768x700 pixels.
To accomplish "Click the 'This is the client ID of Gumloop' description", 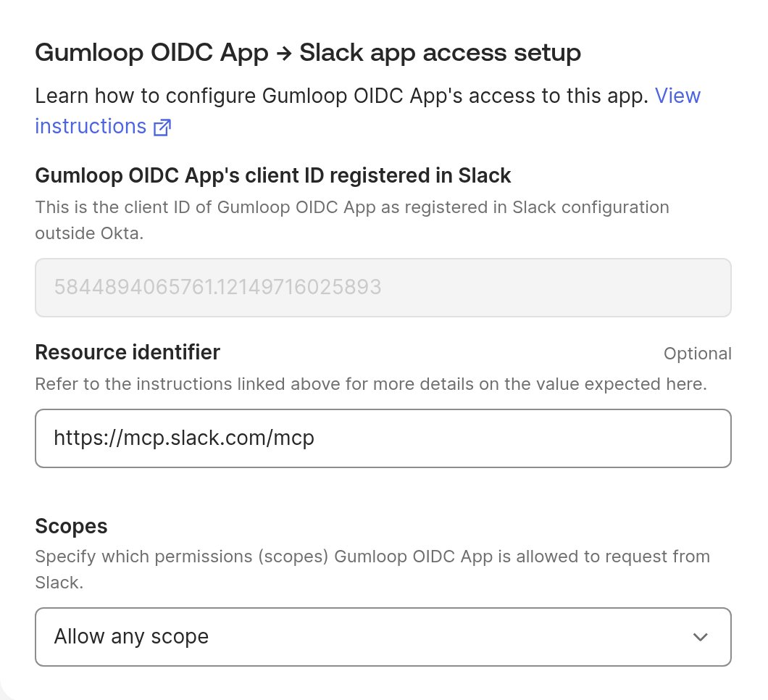I will point(352,220).
